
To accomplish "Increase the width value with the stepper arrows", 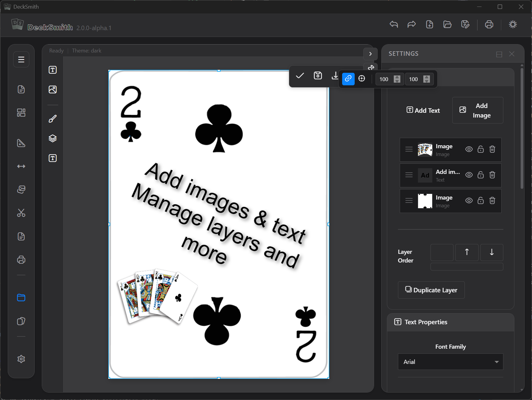I will (x=397, y=77).
